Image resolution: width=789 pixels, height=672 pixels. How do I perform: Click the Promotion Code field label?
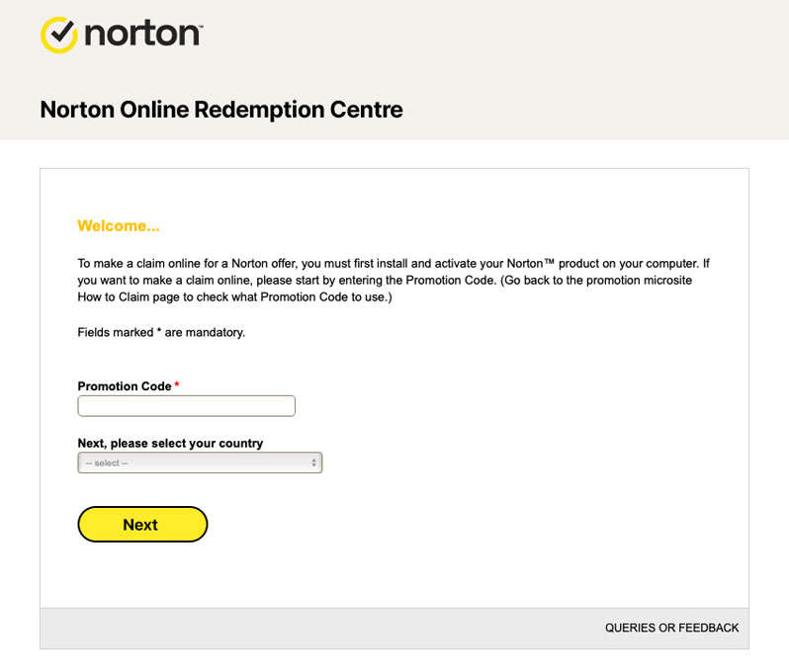click(x=125, y=386)
